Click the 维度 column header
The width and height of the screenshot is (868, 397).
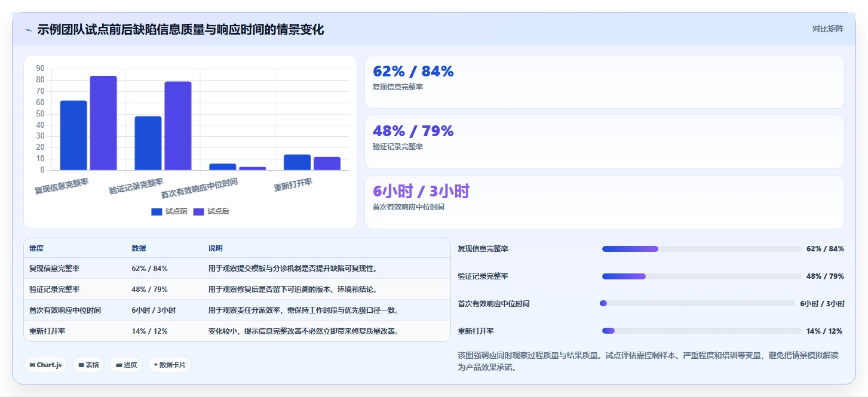click(36, 248)
